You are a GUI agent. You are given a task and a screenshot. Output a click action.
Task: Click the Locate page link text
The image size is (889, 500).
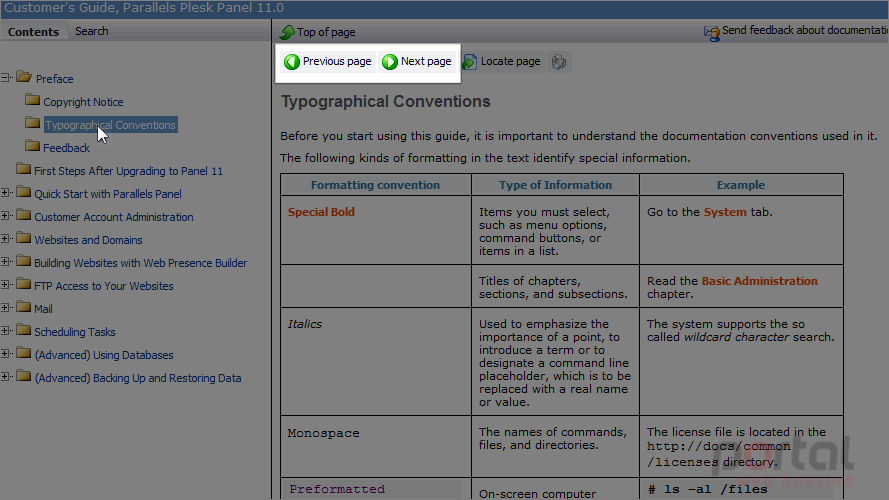(x=510, y=61)
